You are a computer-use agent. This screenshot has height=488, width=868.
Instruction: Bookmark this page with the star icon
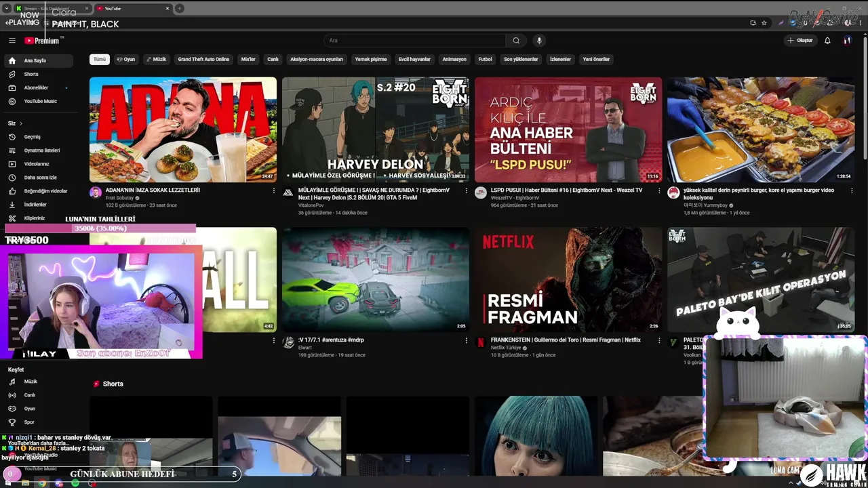point(764,22)
